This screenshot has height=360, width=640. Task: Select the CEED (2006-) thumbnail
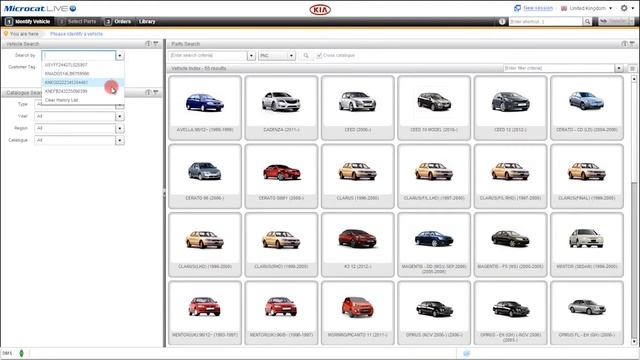(358, 107)
